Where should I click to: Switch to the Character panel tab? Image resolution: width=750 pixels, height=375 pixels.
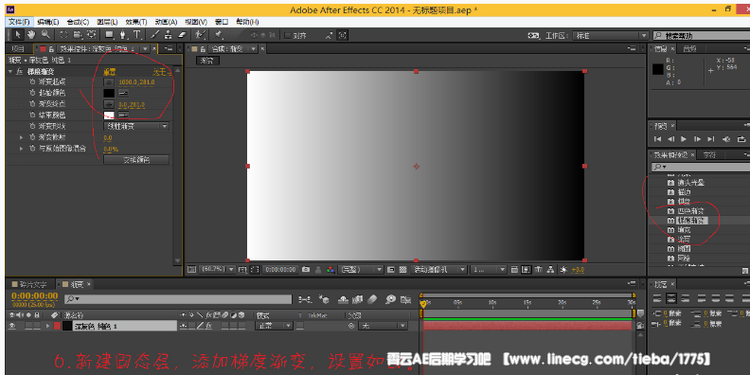coord(709,154)
